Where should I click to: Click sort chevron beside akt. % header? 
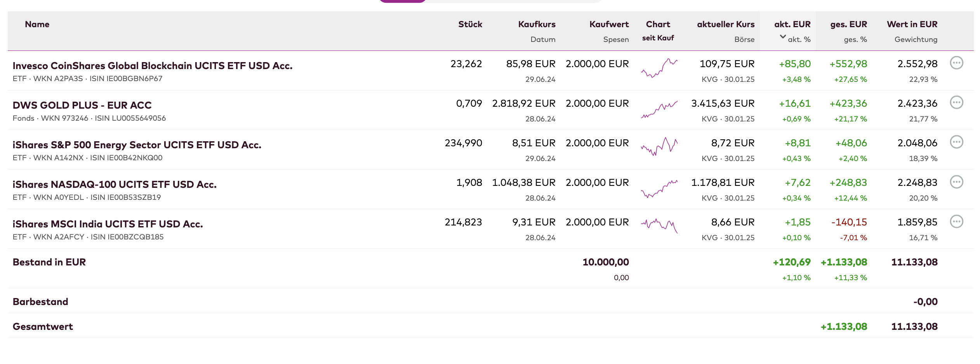(783, 37)
